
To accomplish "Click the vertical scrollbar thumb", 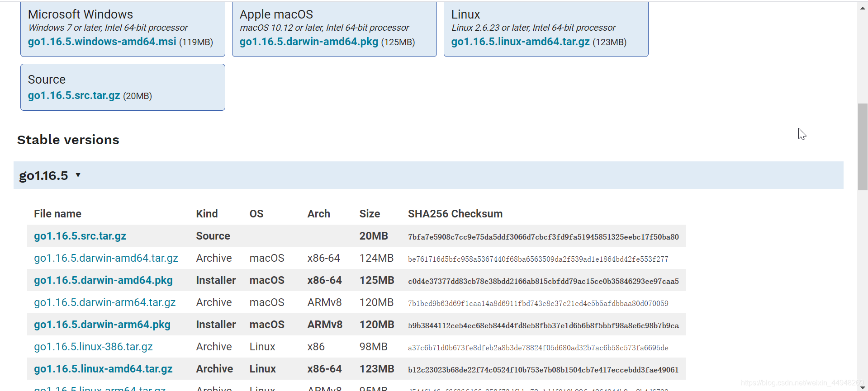I will click(863, 147).
